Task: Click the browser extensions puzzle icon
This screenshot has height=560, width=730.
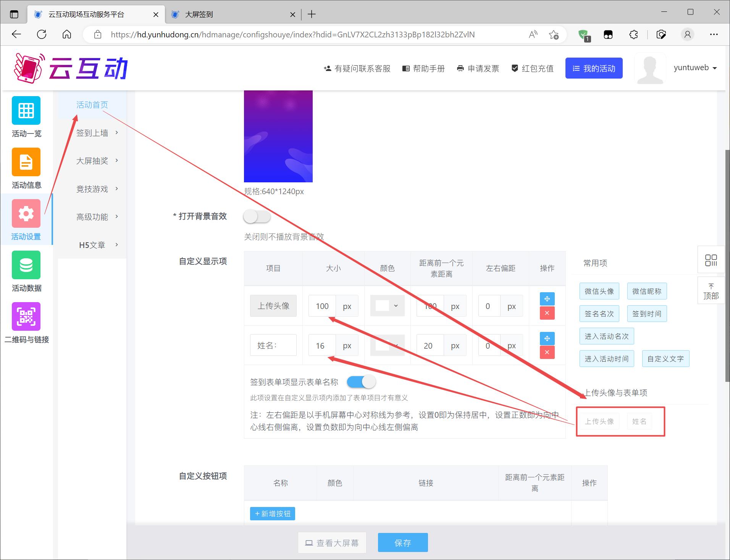Action: [x=633, y=35]
